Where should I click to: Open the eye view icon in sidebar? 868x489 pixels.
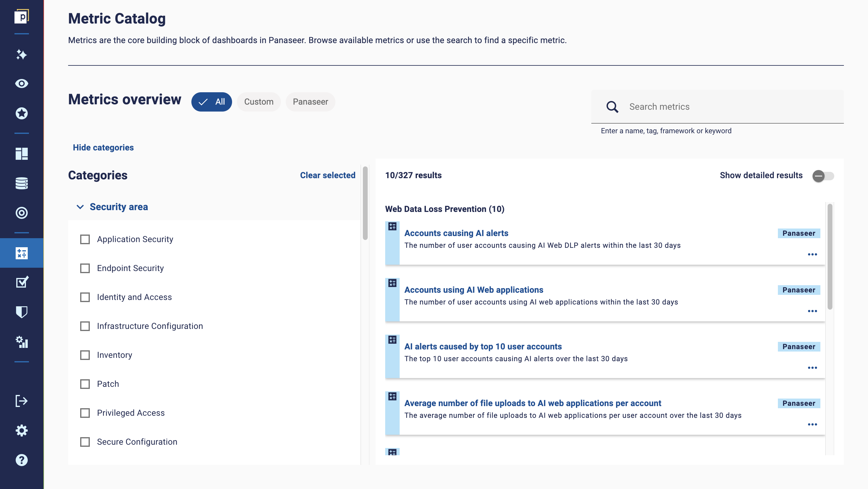(22, 84)
